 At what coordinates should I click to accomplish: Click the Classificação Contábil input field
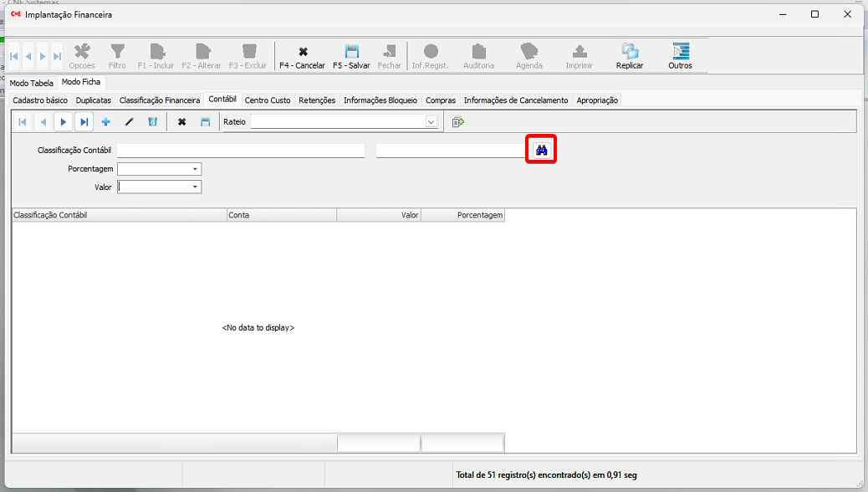241,151
